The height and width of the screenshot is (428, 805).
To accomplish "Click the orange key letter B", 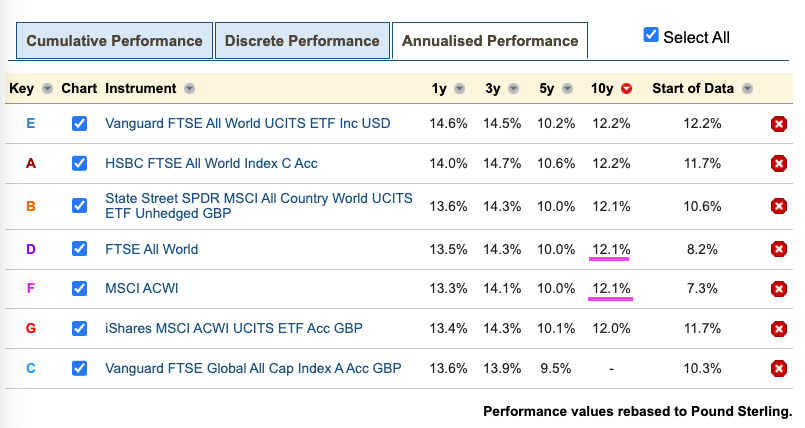I will coord(31,206).
